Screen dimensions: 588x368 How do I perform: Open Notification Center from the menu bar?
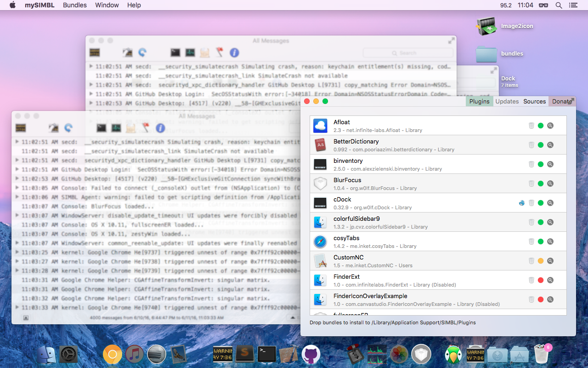pos(573,5)
